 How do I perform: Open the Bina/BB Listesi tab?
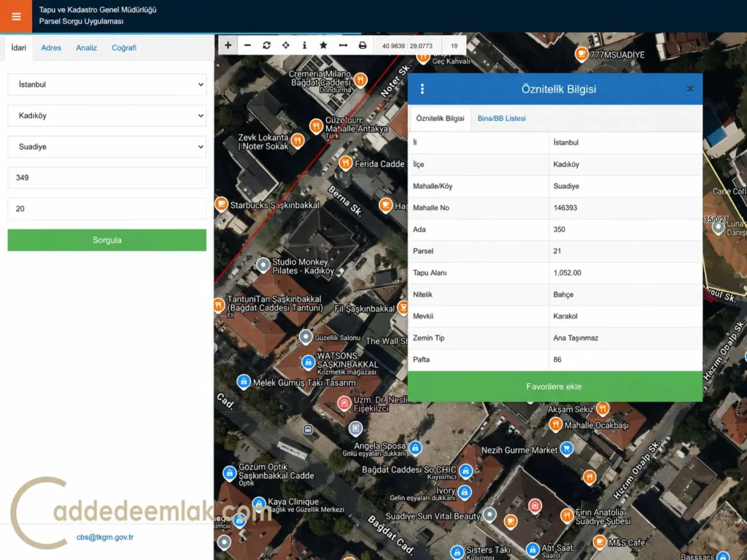pos(502,118)
